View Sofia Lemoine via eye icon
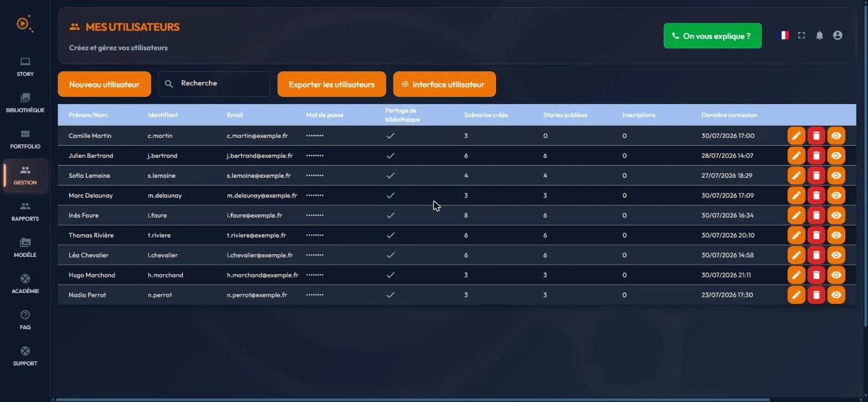 [x=836, y=176]
